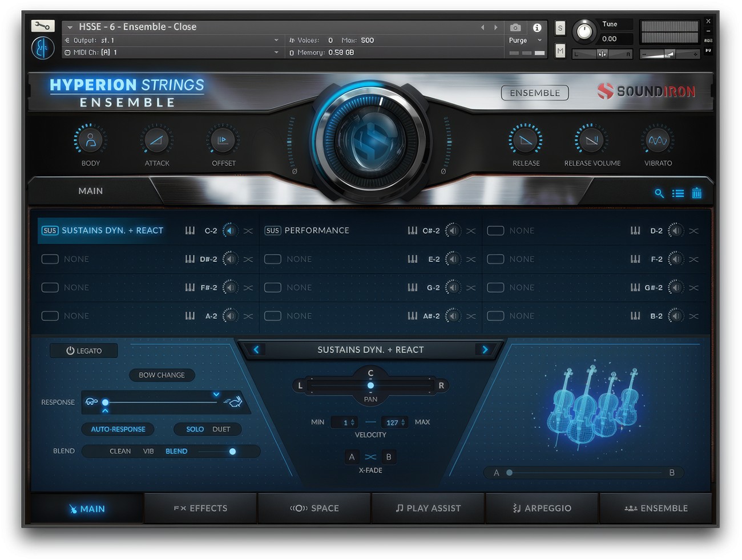Select X-Fade A button
Viewport: 742px width, 560px height.
pyautogui.click(x=352, y=457)
